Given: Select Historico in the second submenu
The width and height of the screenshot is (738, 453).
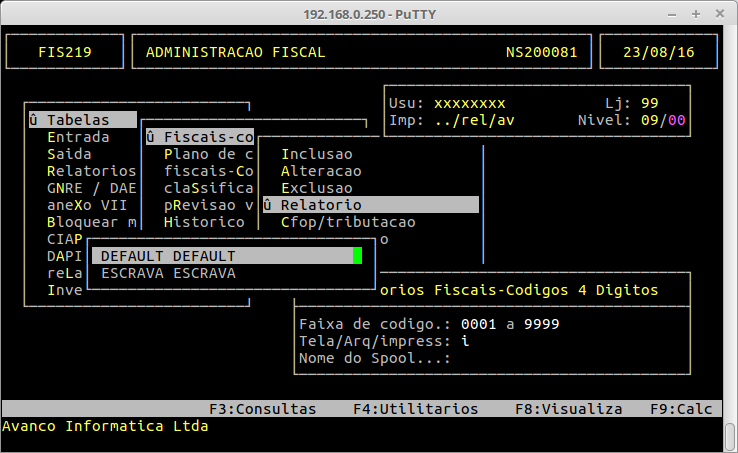Looking at the screenshot, I should coord(204,222).
